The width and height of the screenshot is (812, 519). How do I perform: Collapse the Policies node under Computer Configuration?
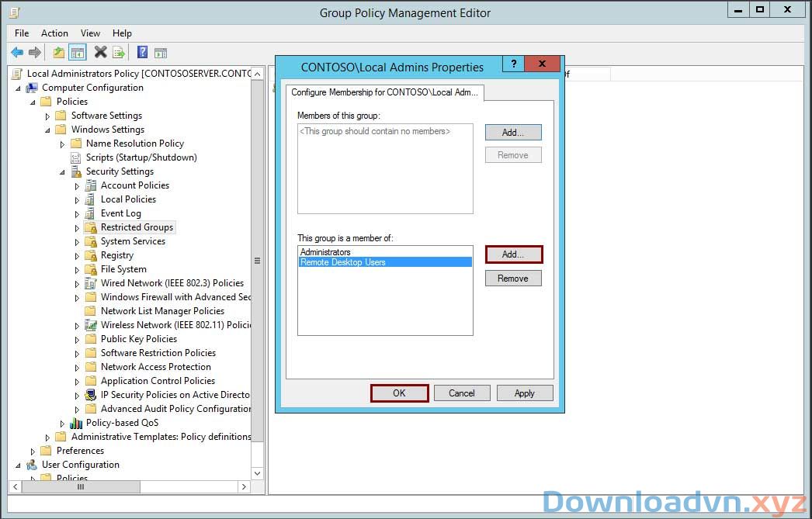(33, 102)
